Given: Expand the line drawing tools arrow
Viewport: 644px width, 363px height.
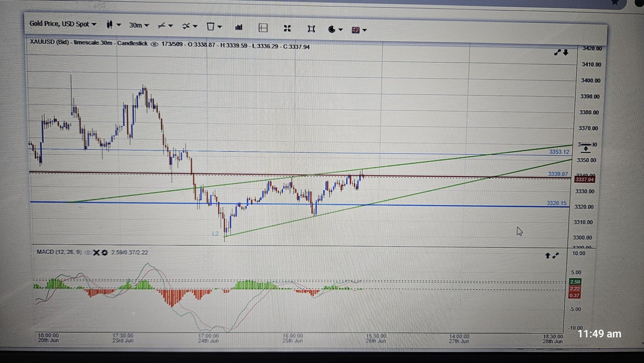Looking at the screenshot, I should [x=171, y=26].
